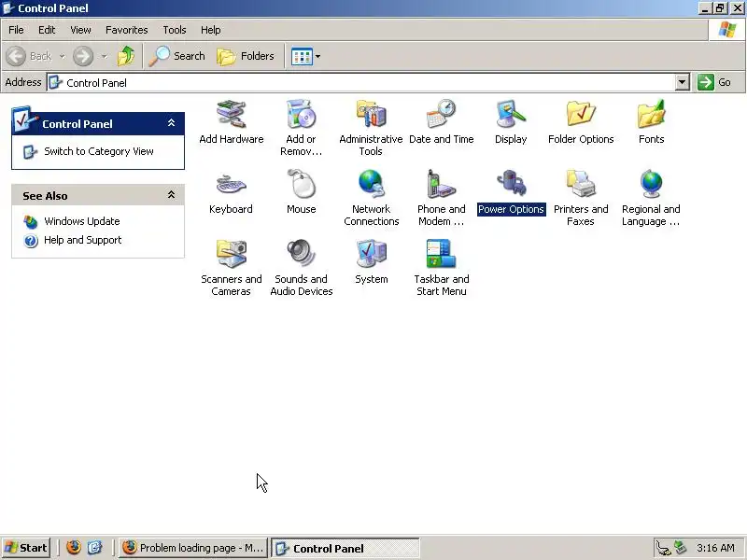Expand the Address bar dropdown

click(x=683, y=82)
